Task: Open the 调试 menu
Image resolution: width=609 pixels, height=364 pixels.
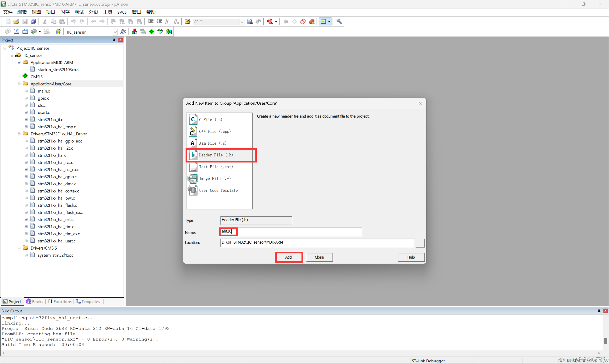Action: 79,12
